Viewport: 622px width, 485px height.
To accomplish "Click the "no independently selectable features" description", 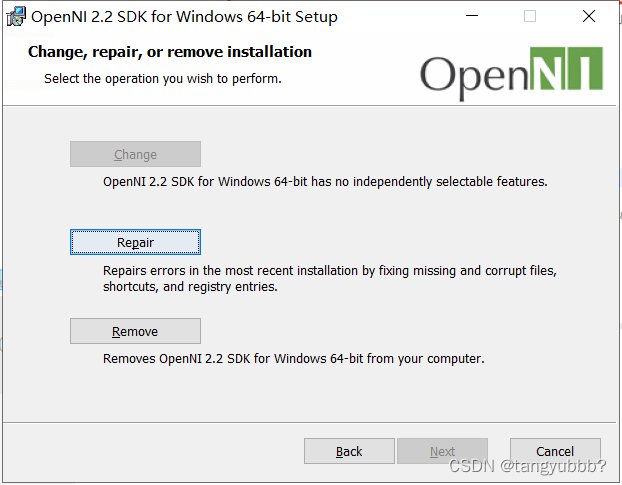I will pos(325,182).
